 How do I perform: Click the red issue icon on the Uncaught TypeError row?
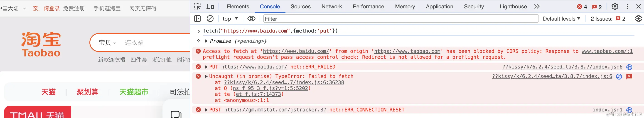629,76
